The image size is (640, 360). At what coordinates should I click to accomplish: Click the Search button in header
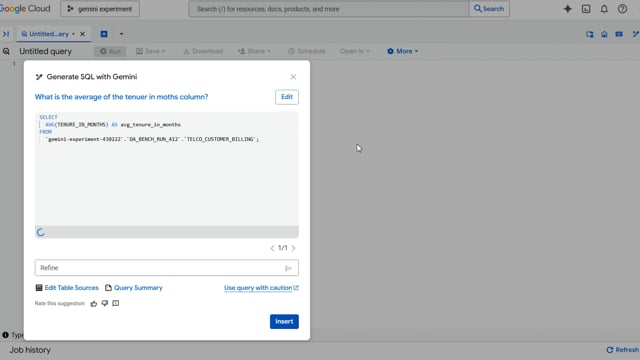pyautogui.click(x=489, y=9)
